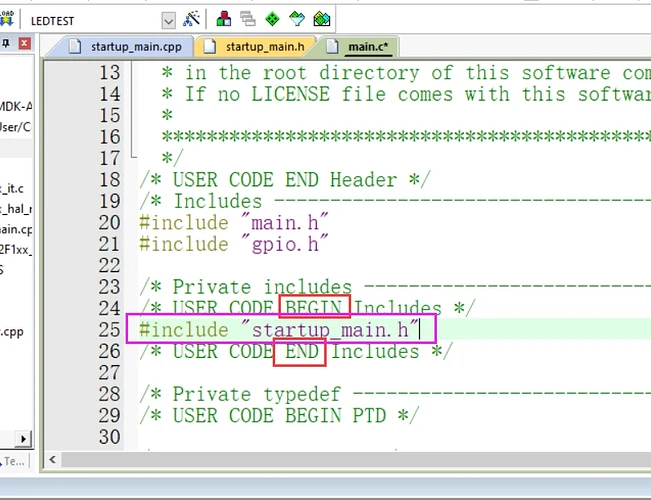
Task: Click line 25 include startup_main.h
Action: (x=280, y=330)
